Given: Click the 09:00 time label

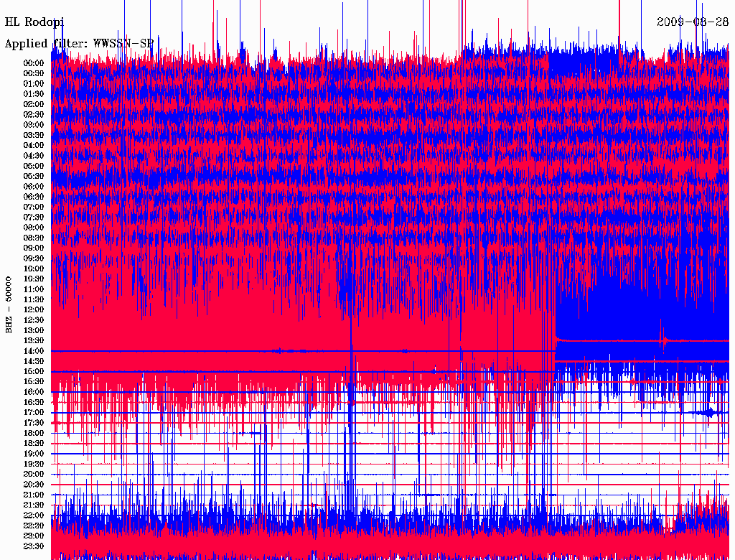Looking at the screenshot, I should (x=34, y=248).
